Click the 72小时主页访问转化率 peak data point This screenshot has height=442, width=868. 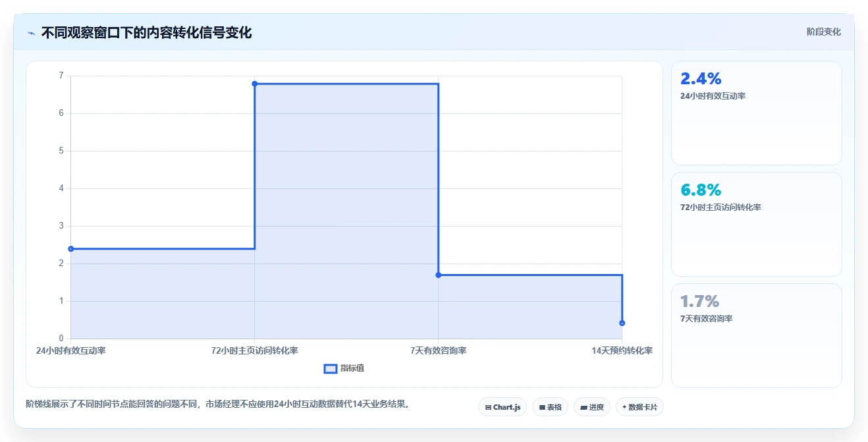[255, 84]
